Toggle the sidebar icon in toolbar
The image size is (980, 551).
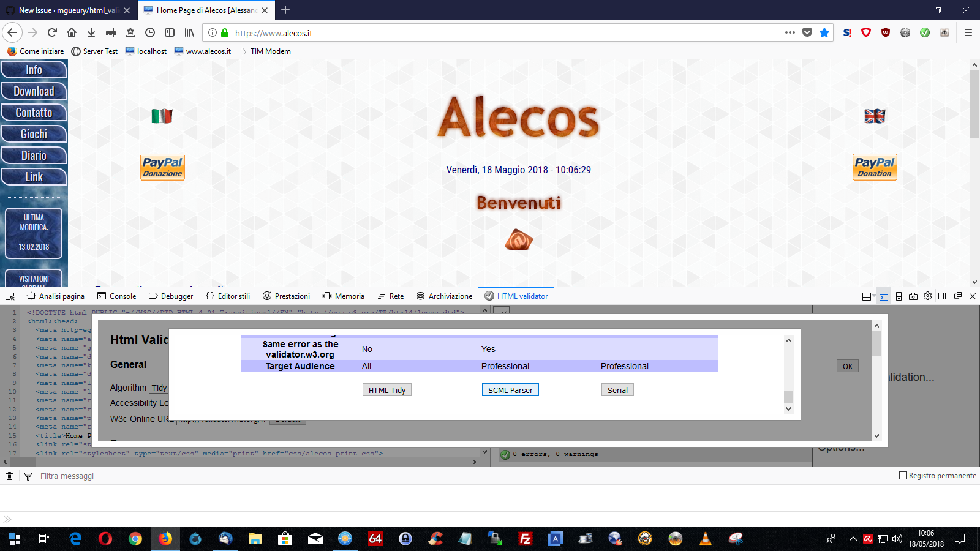click(x=170, y=32)
